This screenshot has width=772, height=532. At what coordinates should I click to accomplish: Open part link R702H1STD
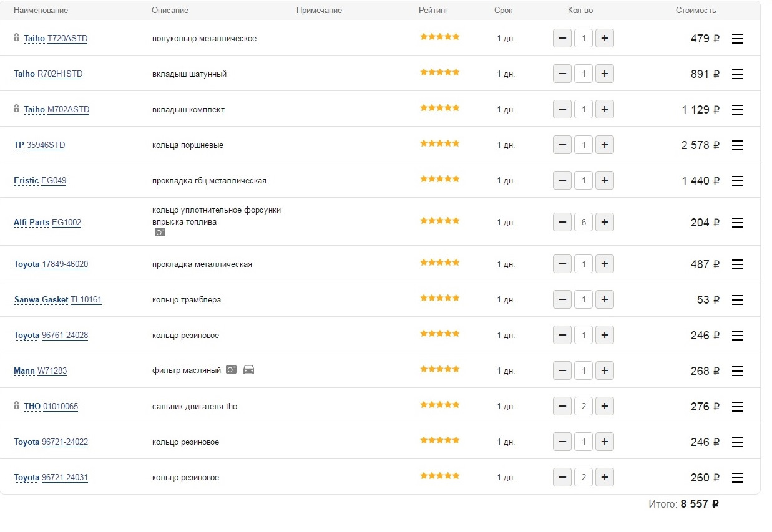coord(60,74)
